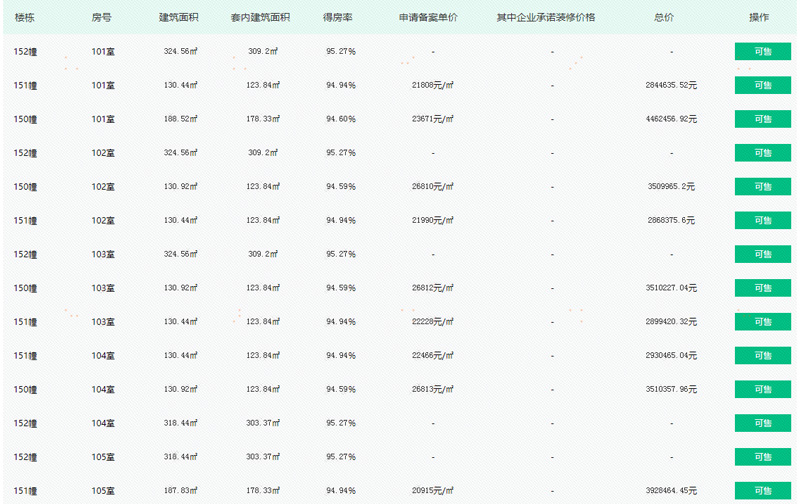
Task: Click the 可售 button for 151幢 103室
Action: click(x=763, y=322)
